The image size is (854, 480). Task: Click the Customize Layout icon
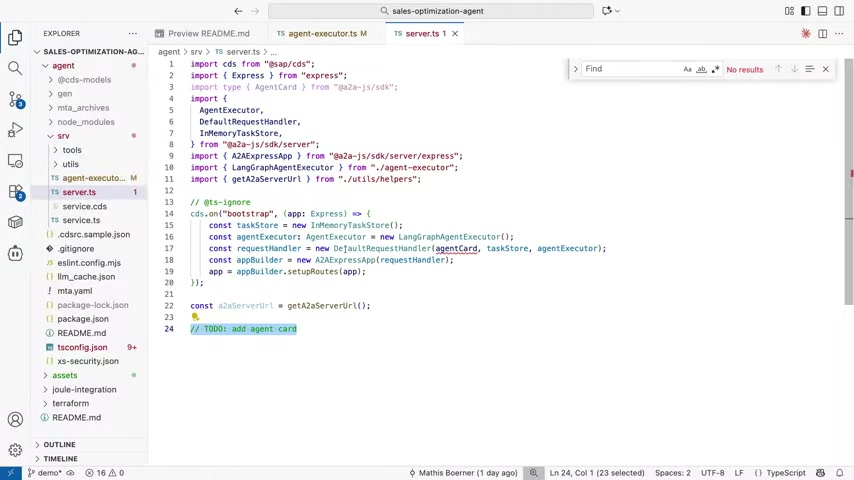(789, 11)
